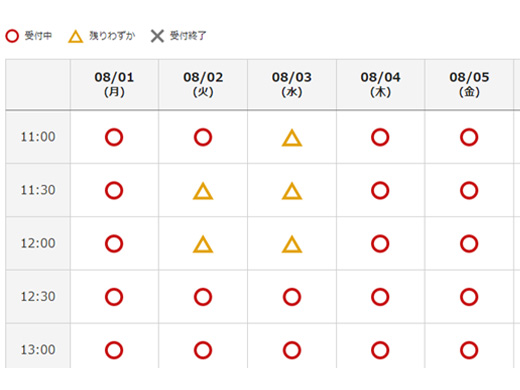Image resolution: width=520 pixels, height=390 pixels.
Task: Click the 受付終了 legend X icon
Action: pyautogui.click(x=157, y=36)
